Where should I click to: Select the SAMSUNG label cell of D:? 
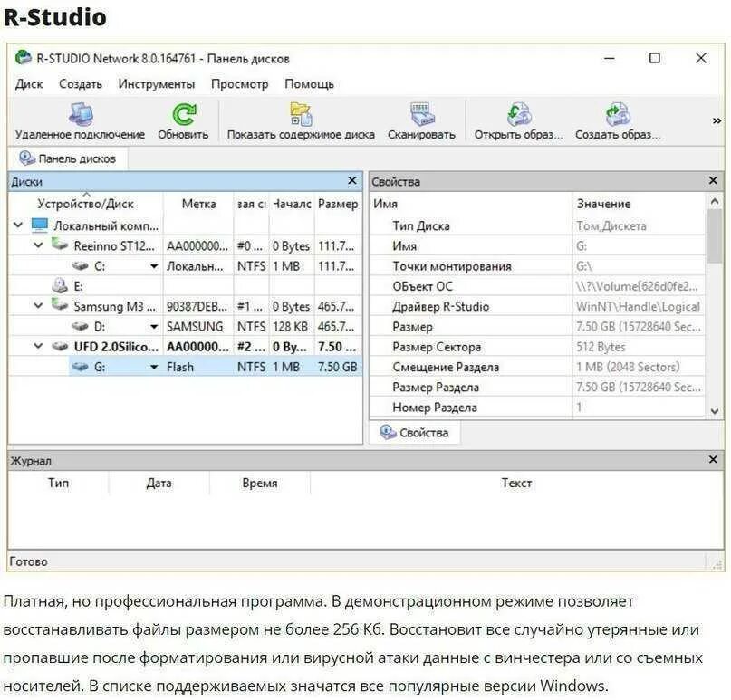pos(198,327)
